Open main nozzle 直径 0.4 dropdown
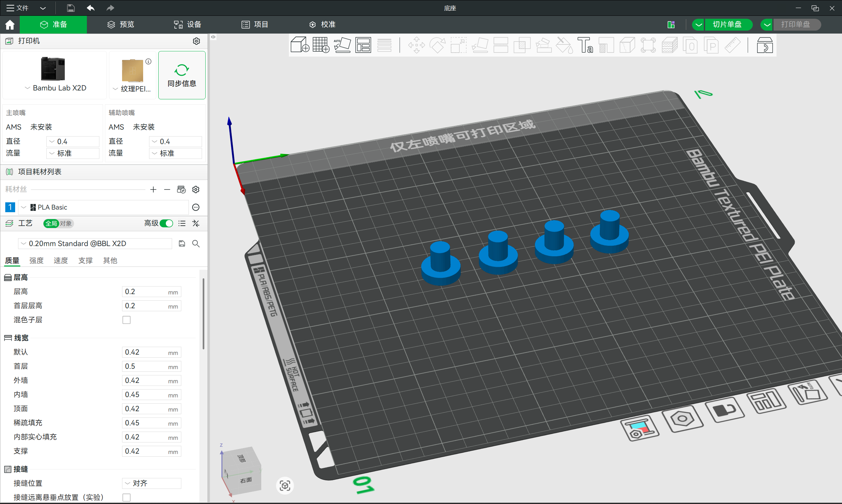 pyautogui.click(x=73, y=141)
